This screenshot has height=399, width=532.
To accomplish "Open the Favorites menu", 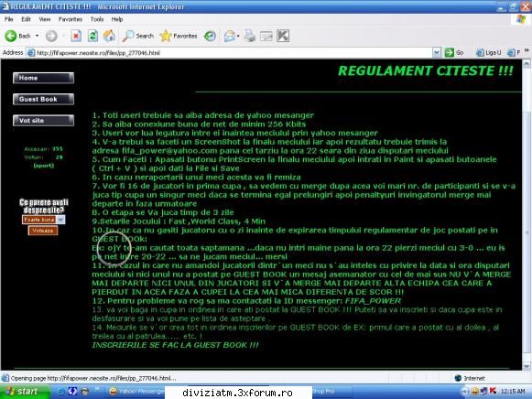I will click(71, 19).
